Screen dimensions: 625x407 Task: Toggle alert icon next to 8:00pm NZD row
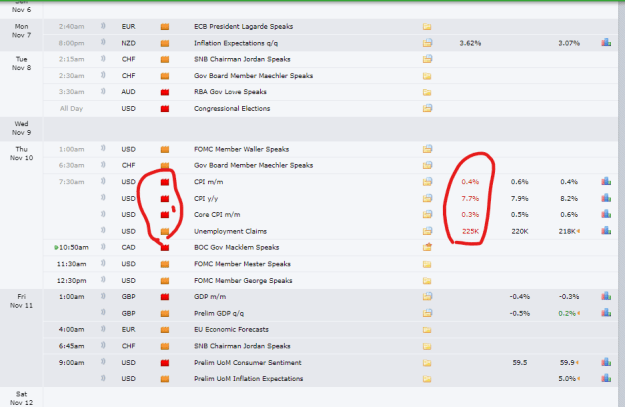pos(103,42)
